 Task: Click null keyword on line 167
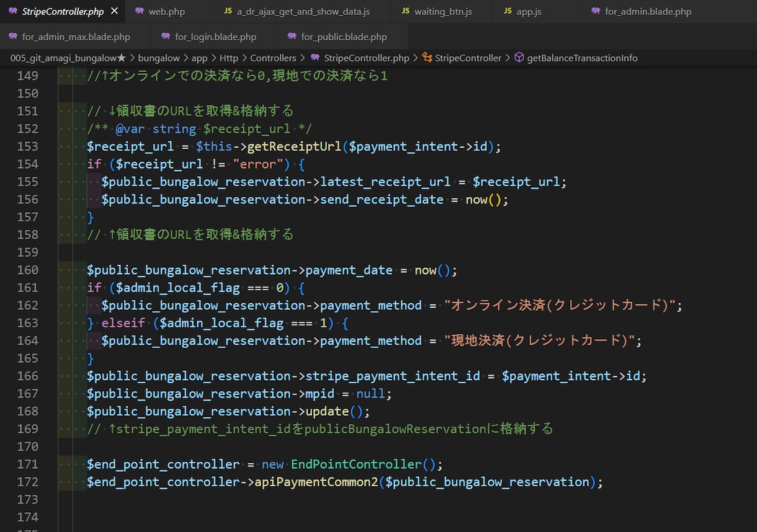(370, 394)
